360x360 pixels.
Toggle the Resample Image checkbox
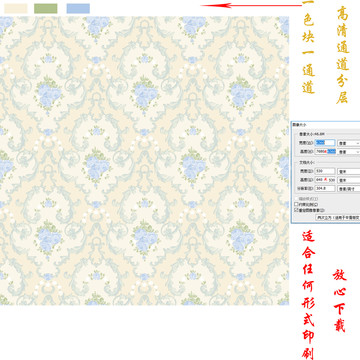click(x=296, y=210)
